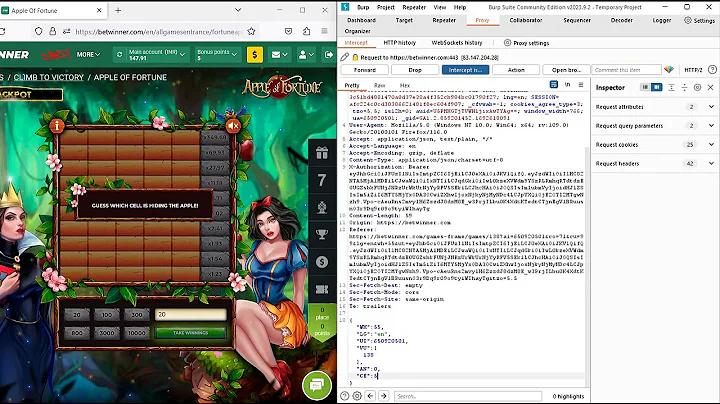
Task: Click the Firefox shield tracking protection icon
Action: 39,31
